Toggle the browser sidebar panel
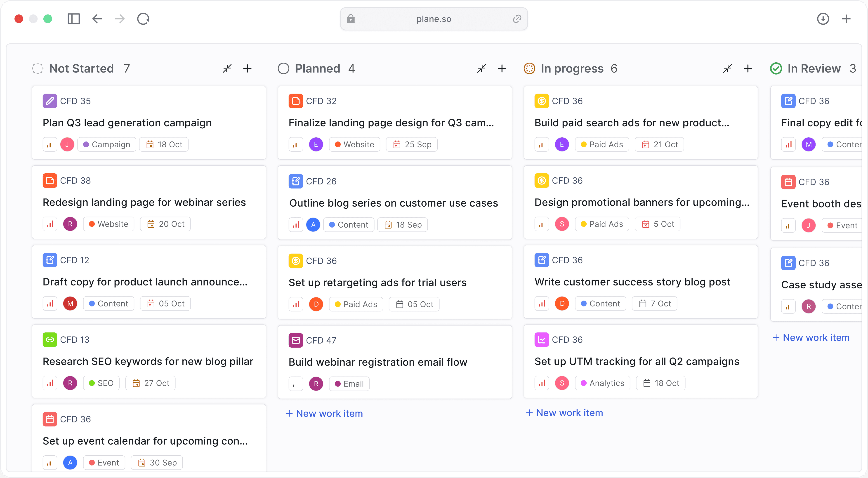The width and height of the screenshot is (868, 478). tap(73, 19)
